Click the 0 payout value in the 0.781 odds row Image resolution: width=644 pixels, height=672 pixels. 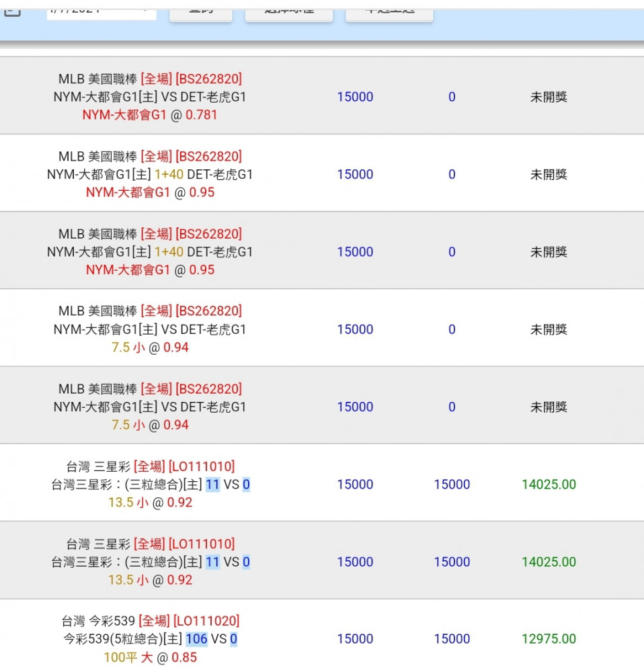452,97
